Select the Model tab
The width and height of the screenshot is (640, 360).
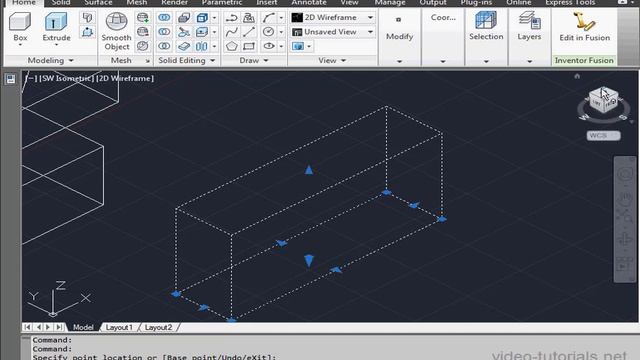[x=83, y=327]
